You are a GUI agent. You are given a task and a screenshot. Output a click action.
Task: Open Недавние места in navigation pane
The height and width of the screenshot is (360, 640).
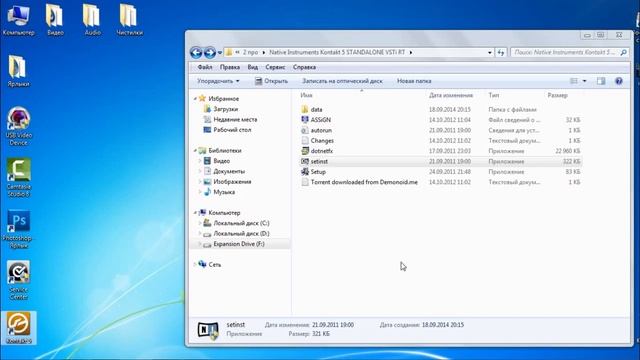[235, 120]
